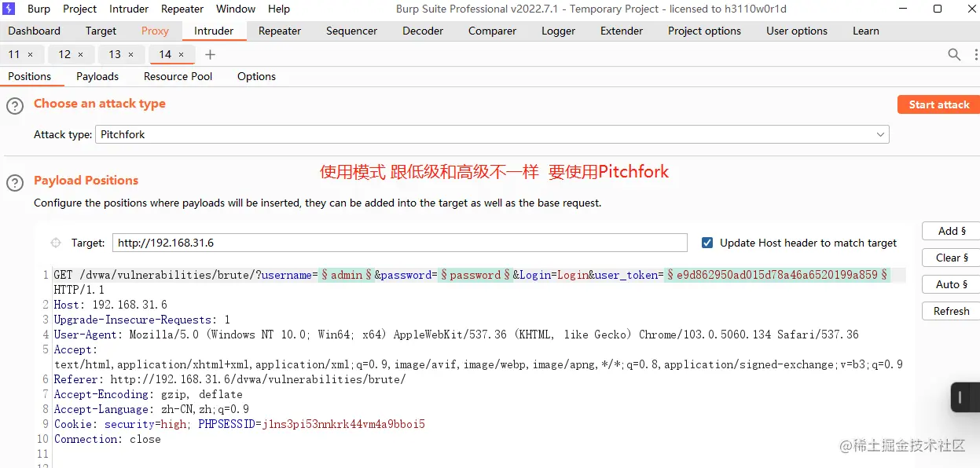980x468 pixels.
Task: Open help for Payload Positions
Action: pos(15,183)
